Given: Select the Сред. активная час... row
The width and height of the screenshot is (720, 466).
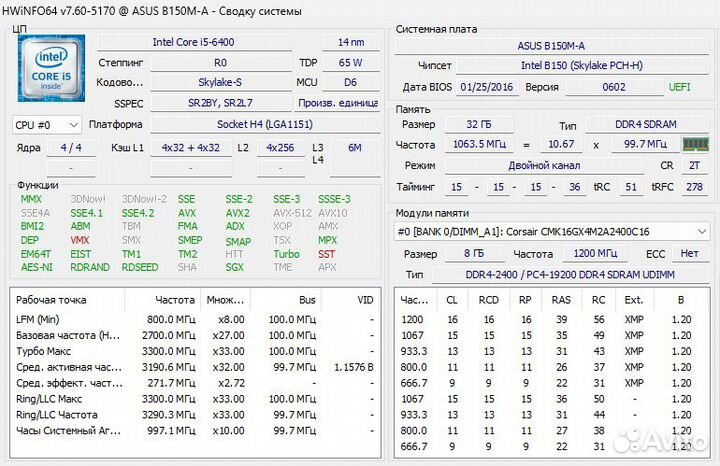Looking at the screenshot, I should pos(195,367).
